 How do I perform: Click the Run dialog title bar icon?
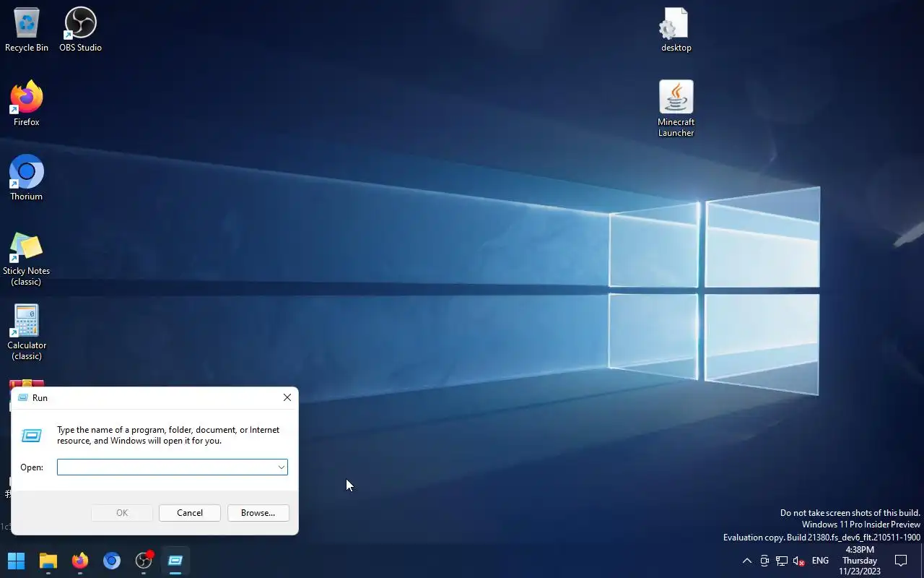coord(23,398)
